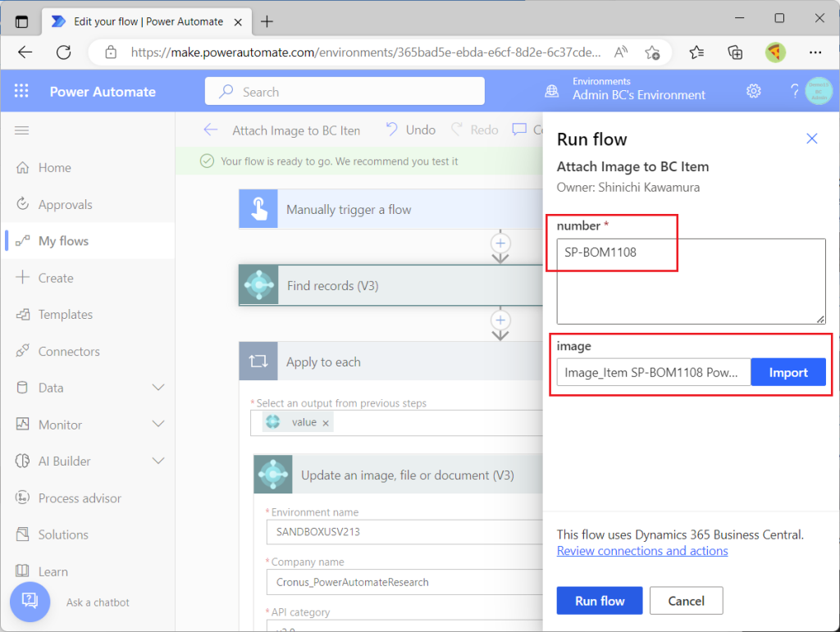This screenshot has width=840, height=632.
Task: Select Create in the sidebar
Action: coord(88,278)
